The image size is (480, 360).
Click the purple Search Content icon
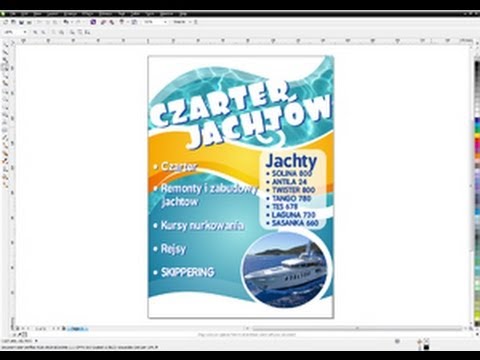pyautogui.click(x=93, y=22)
